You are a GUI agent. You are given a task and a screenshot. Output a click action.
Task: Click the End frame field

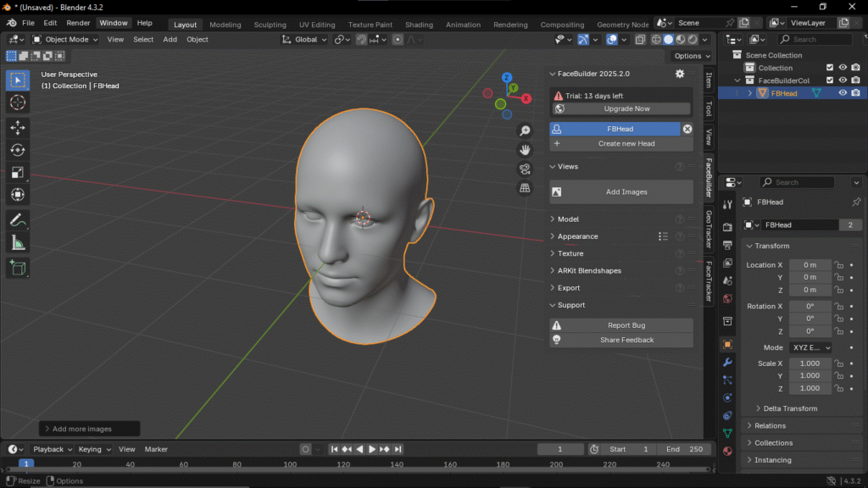click(685, 449)
